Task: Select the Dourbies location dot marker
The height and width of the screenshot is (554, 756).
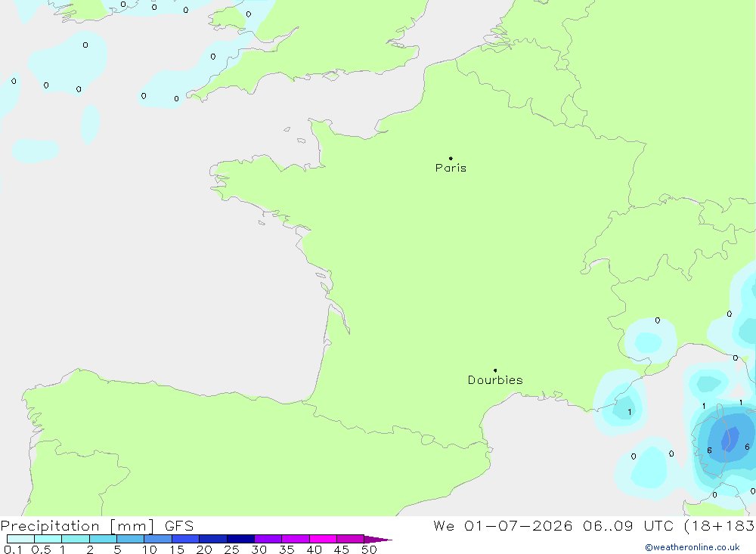Action: pos(495,370)
